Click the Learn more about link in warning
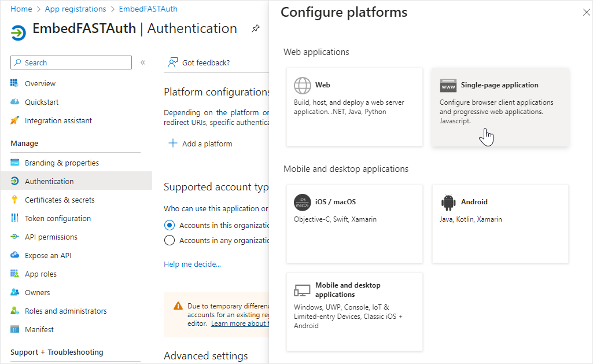This screenshot has width=593, height=364. tap(240, 323)
